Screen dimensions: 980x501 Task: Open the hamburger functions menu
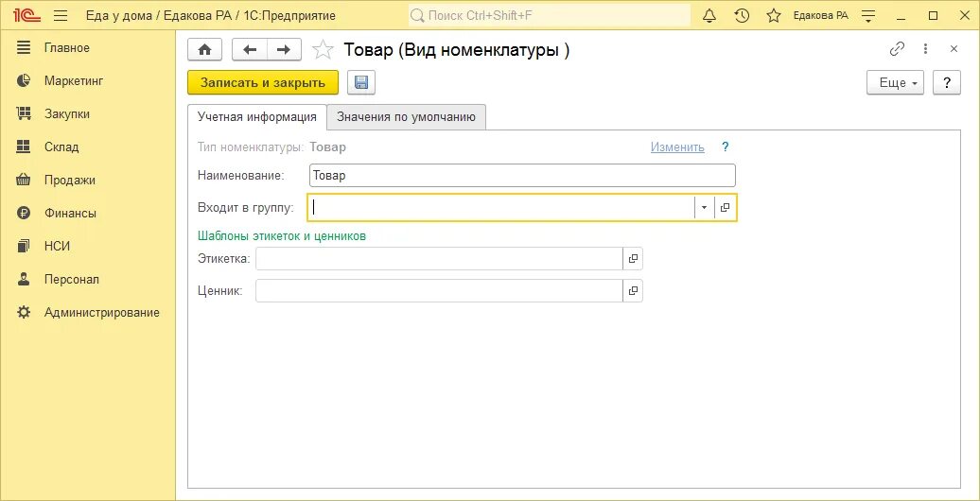[61, 16]
